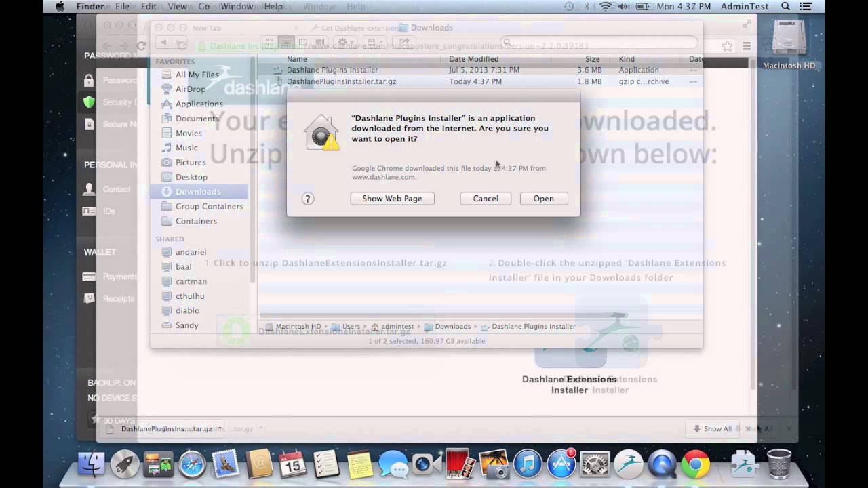Open the Macintosh HD desktop icon
This screenshot has height=488, width=868.
point(789,45)
